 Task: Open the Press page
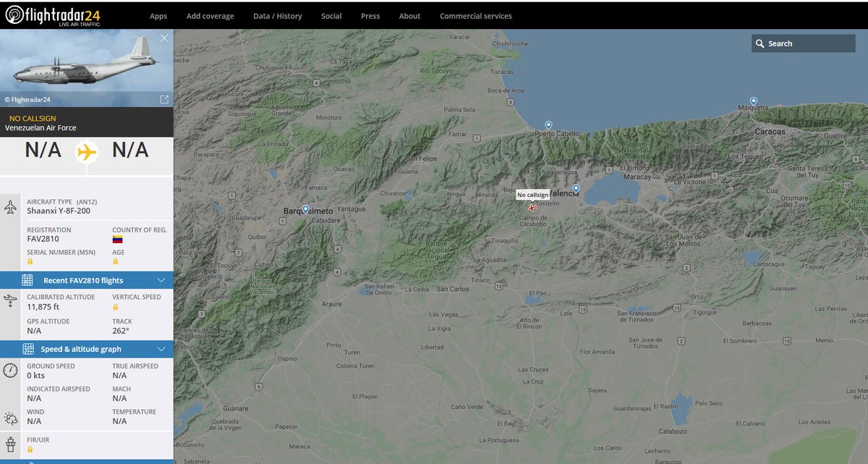tap(370, 16)
